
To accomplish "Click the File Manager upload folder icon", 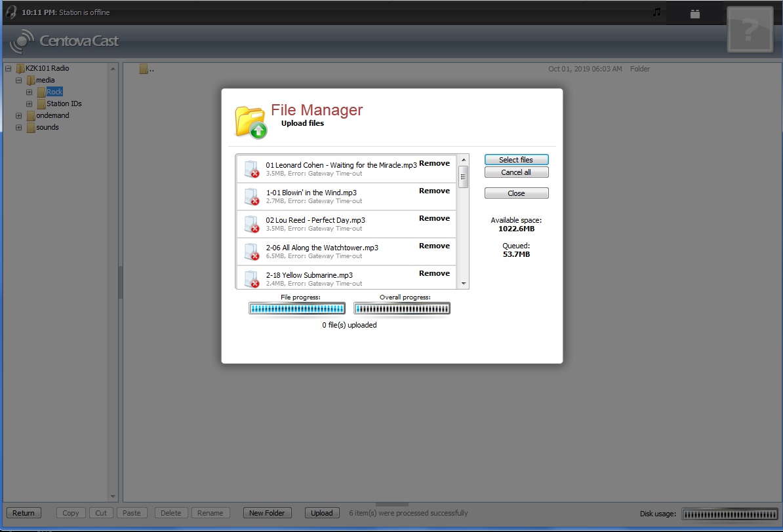I will pos(251,122).
